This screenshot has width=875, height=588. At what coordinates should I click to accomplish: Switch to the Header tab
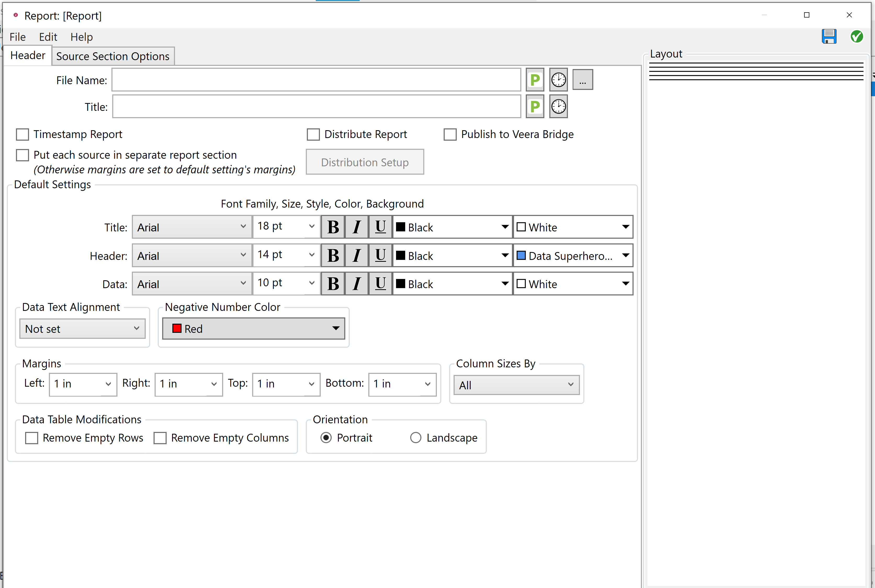[x=28, y=55]
